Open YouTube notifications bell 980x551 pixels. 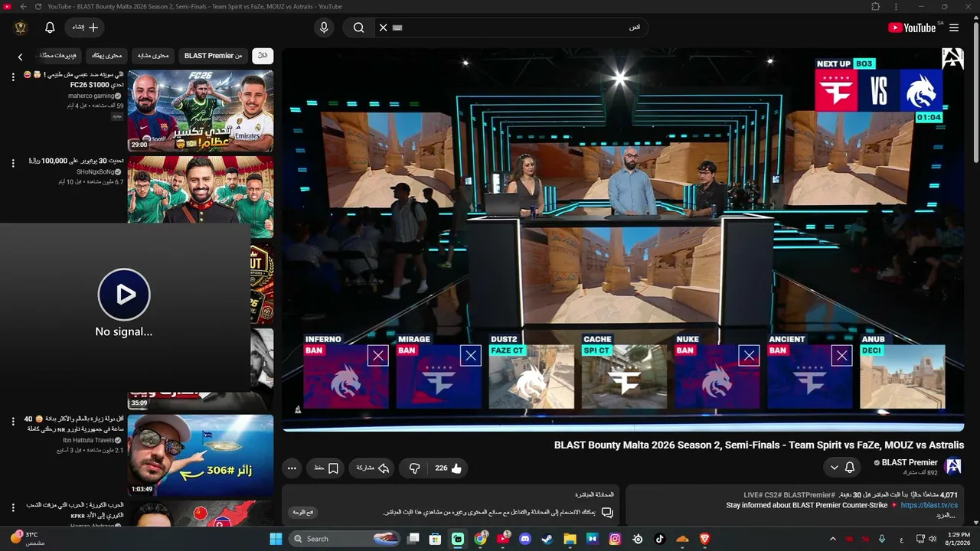coord(50,28)
